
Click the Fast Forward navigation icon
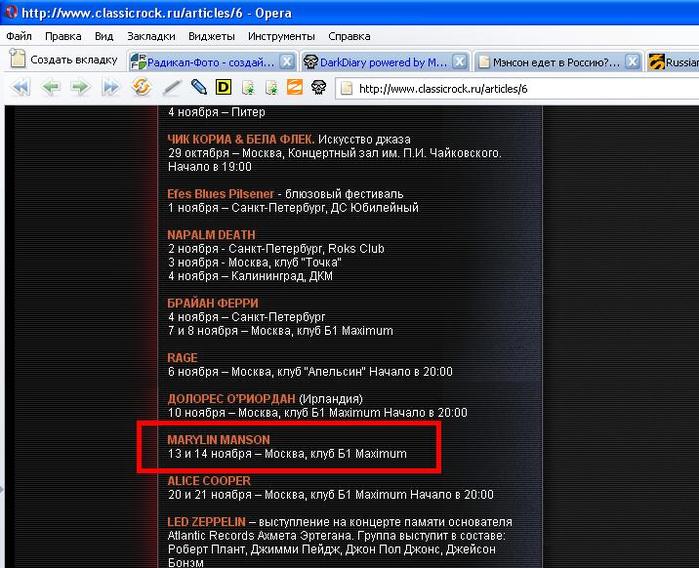(x=111, y=87)
